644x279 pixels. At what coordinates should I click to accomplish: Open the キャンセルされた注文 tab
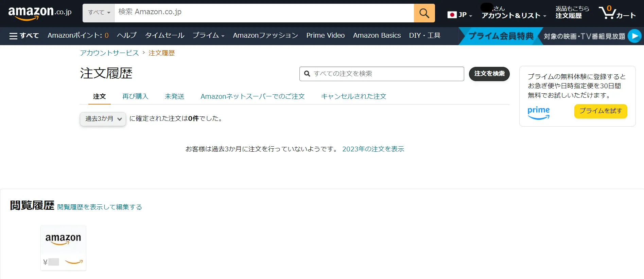click(353, 96)
